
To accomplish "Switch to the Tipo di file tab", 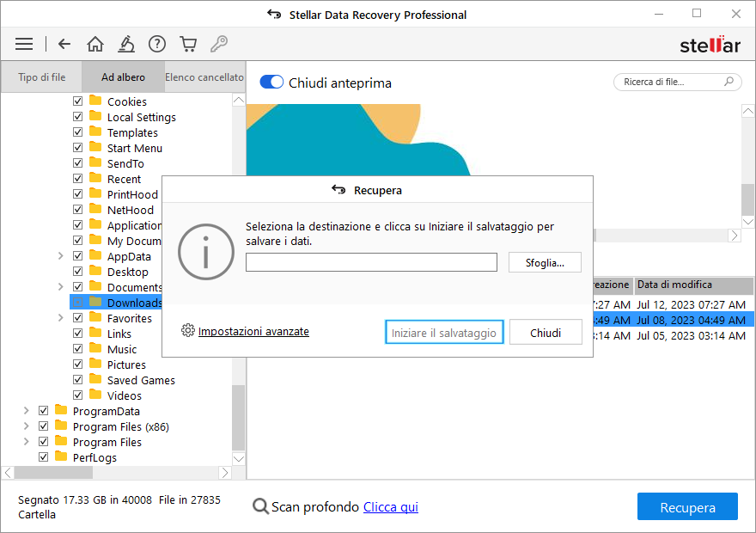I will (41, 77).
